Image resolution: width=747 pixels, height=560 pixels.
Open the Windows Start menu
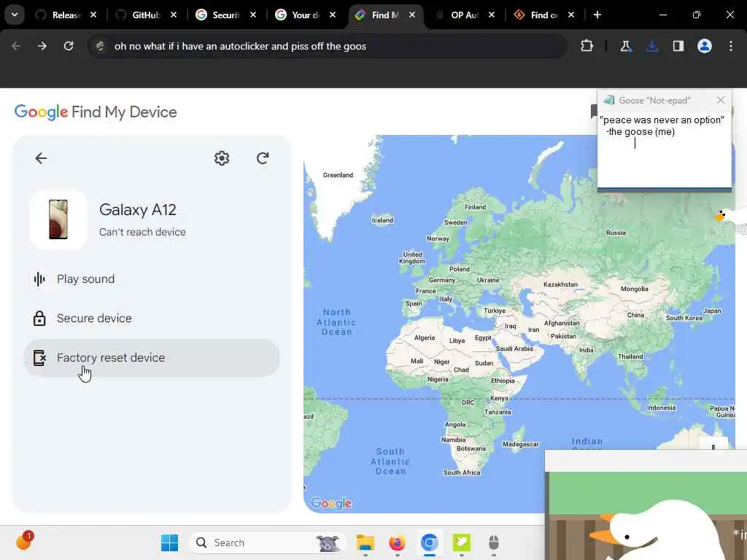coord(169,542)
